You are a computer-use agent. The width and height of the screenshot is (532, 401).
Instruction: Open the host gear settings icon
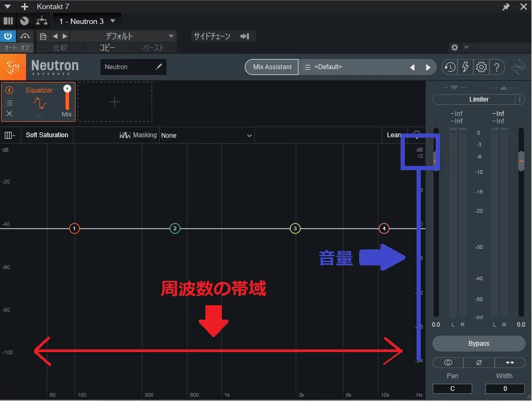click(455, 47)
